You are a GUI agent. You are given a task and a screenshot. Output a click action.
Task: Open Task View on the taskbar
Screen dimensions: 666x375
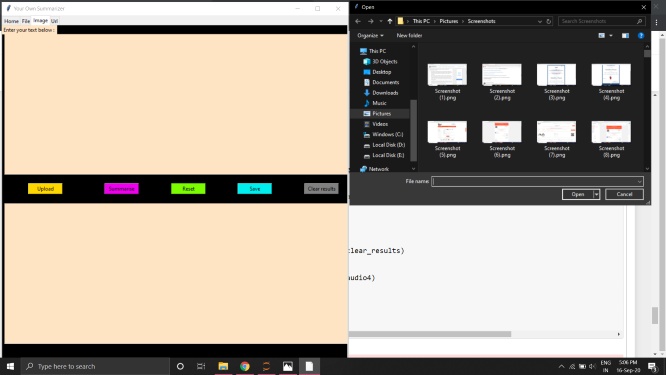click(201, 366)
